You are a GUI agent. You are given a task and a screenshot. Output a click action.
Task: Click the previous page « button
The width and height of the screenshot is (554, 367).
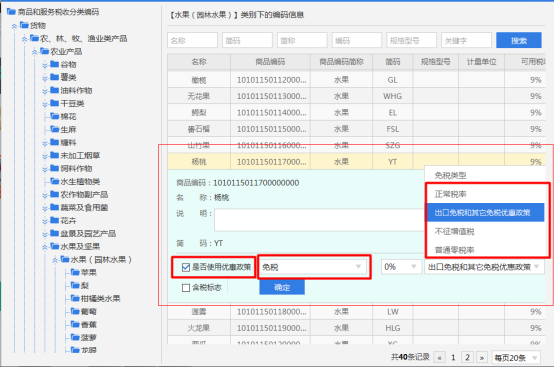[x=439, y=357]
